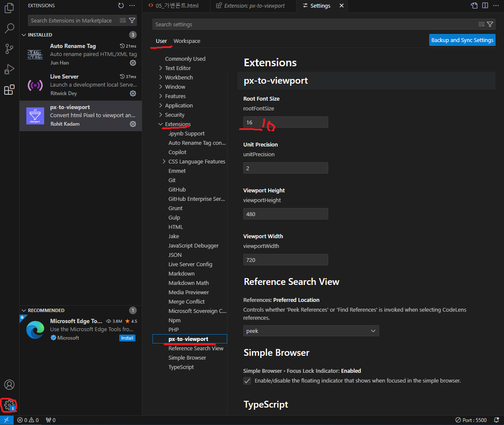Open notifications bell in status bar
The width and height of the screenshot is (504, 425).
pyautogui.click(x=497, y=420)
